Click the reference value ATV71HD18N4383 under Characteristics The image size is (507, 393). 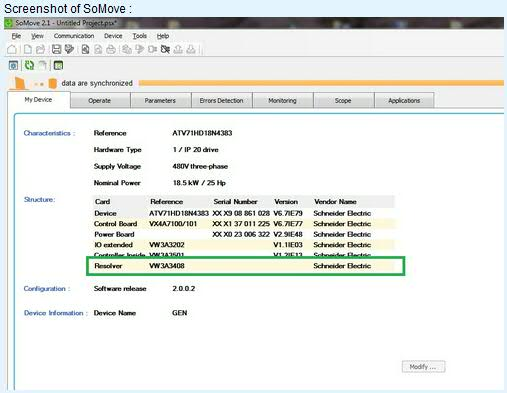(x=202, y=133)
